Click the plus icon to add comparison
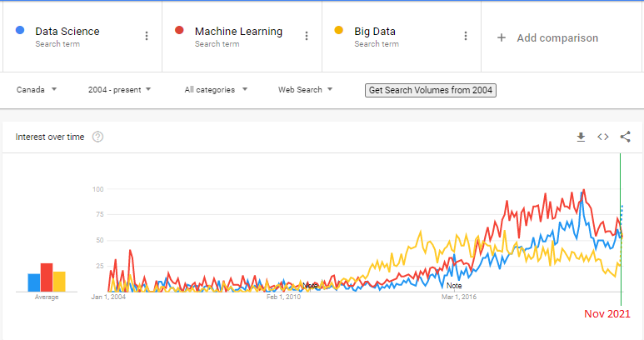 [502, 37]
